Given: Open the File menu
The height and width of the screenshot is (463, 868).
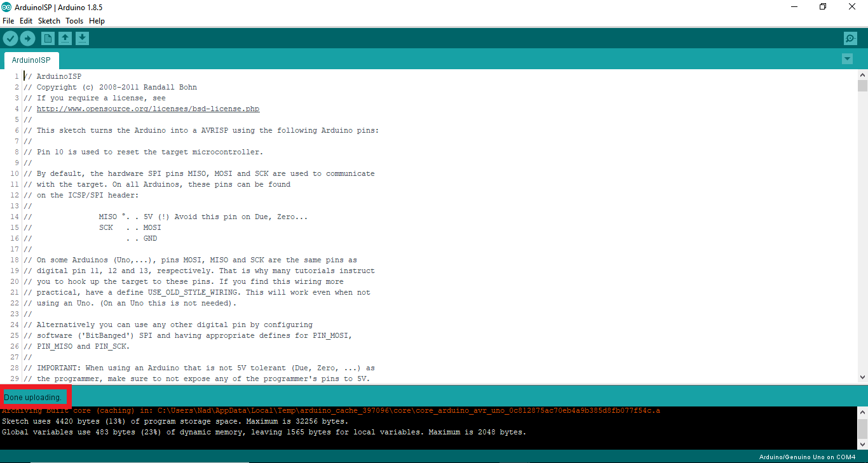Looking at the screenshot, I should click(x=8, y=21).
